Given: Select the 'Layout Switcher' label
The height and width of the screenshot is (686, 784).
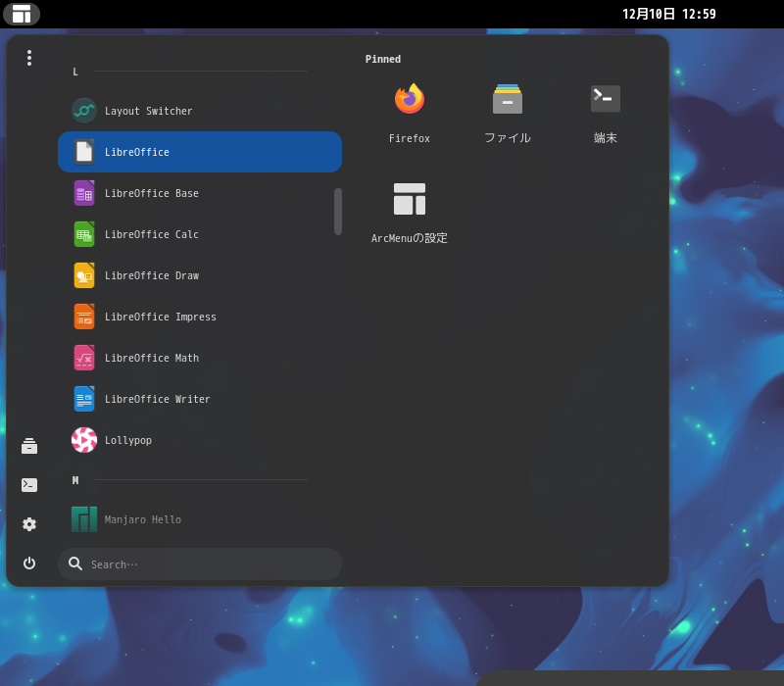Looking at the screenshot, I should (x=149, y=111).
